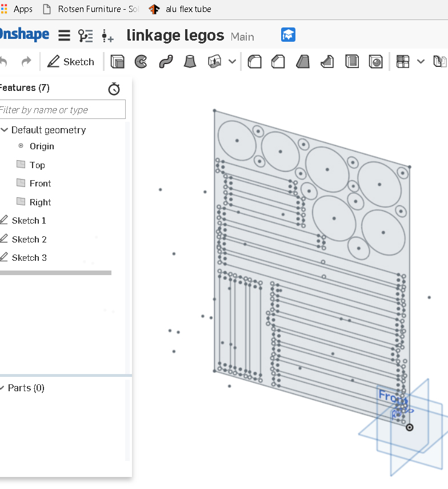Open the Apps grid in bookmarks bar
Image resolution: width=448 pixels, height=489 pixels.
(x=16, y=9)
